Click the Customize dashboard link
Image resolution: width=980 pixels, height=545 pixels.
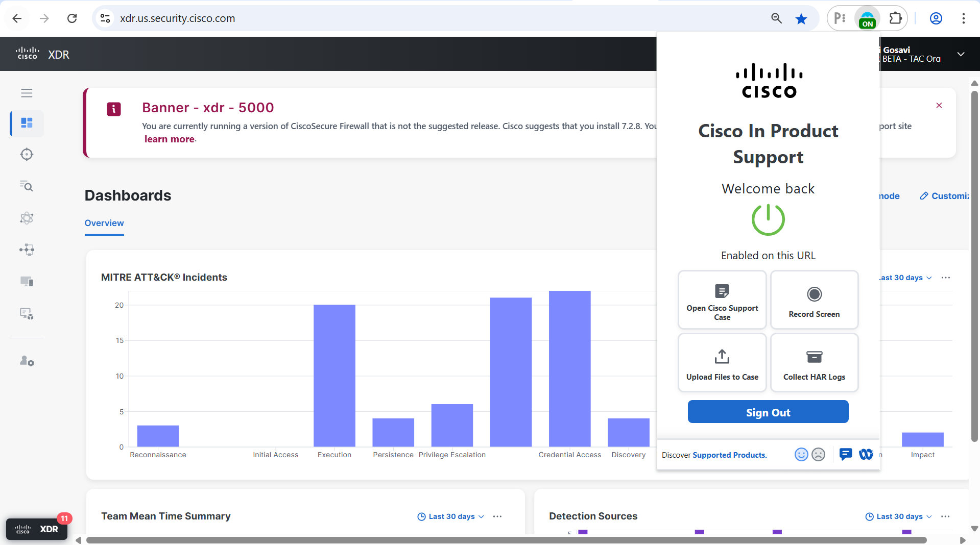pos(944,196)
